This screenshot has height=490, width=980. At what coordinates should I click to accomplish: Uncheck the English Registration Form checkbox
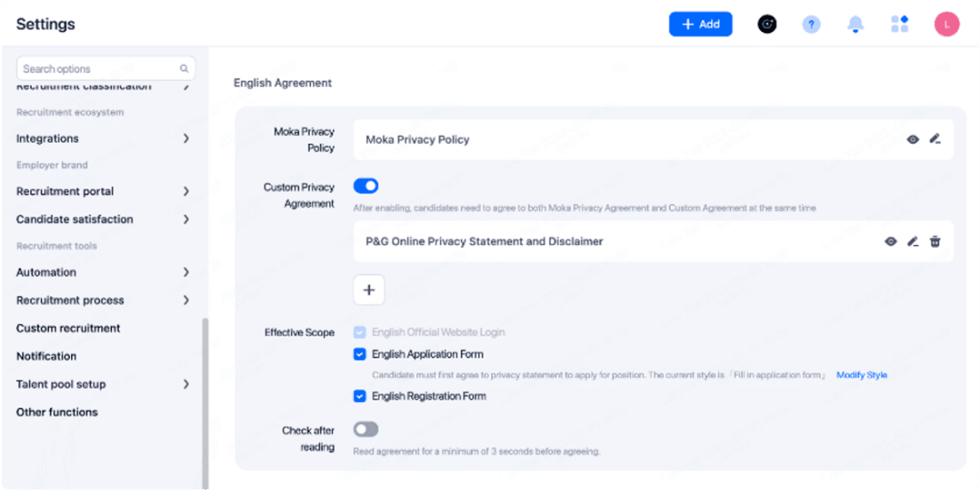pos(360,397)
